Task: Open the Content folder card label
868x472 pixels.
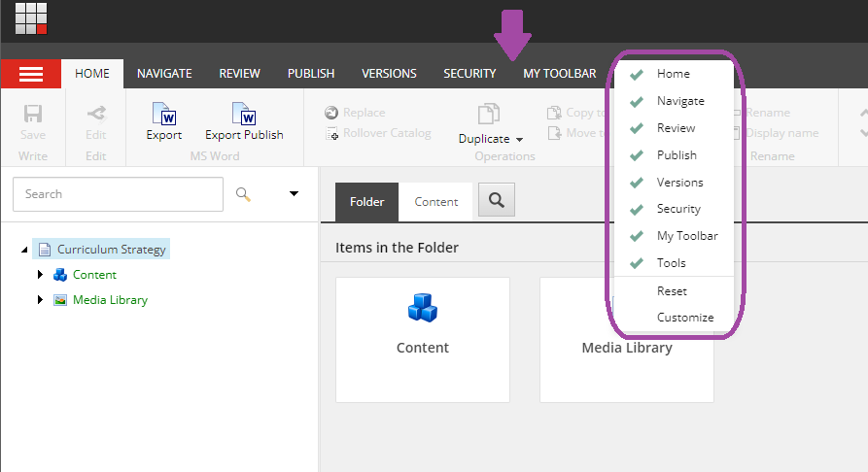Action: click(423, 348)
